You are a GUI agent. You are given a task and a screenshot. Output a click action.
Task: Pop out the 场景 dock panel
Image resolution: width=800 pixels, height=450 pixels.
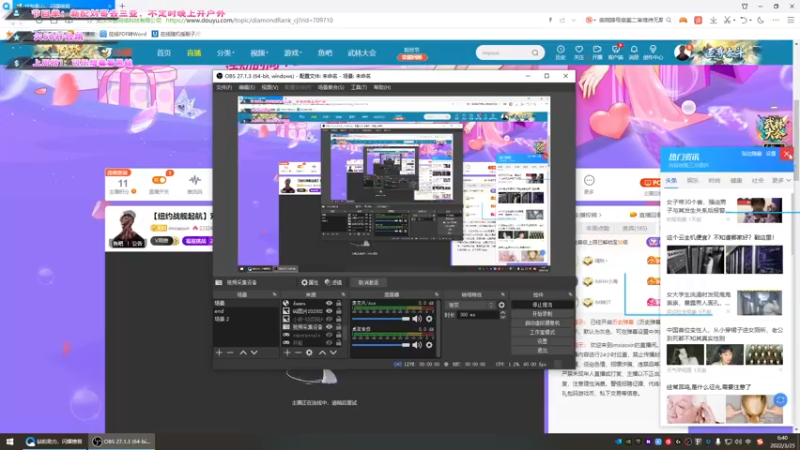(274, 295)
